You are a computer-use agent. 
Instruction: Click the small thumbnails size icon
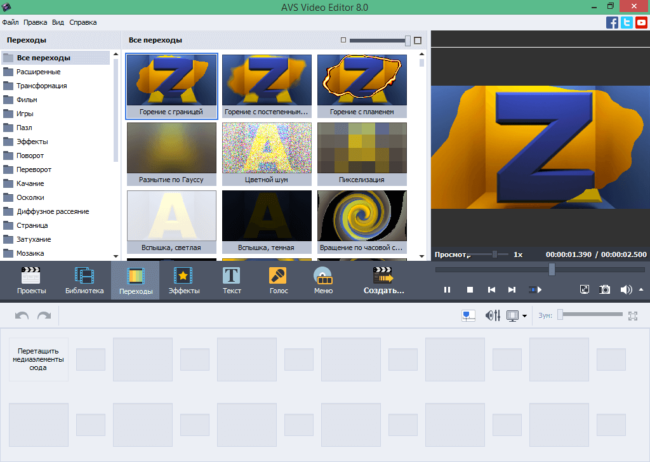coord(343,40)
